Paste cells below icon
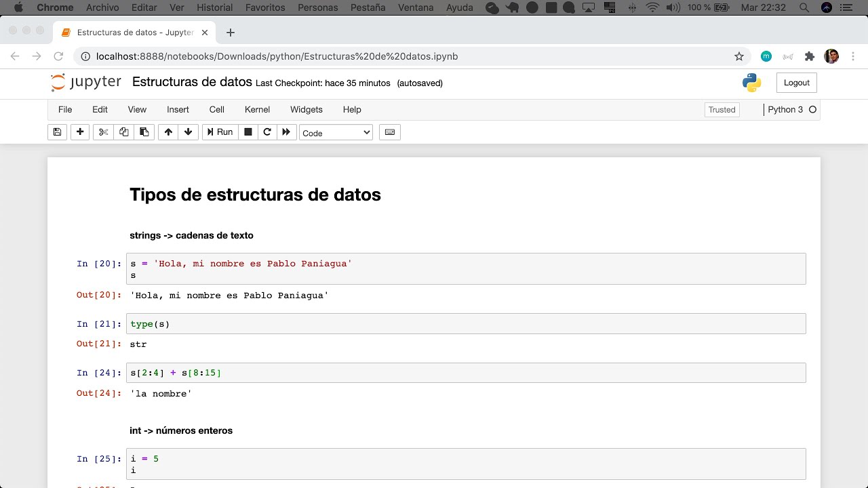The image size is (868, 488). coord(144,132)
